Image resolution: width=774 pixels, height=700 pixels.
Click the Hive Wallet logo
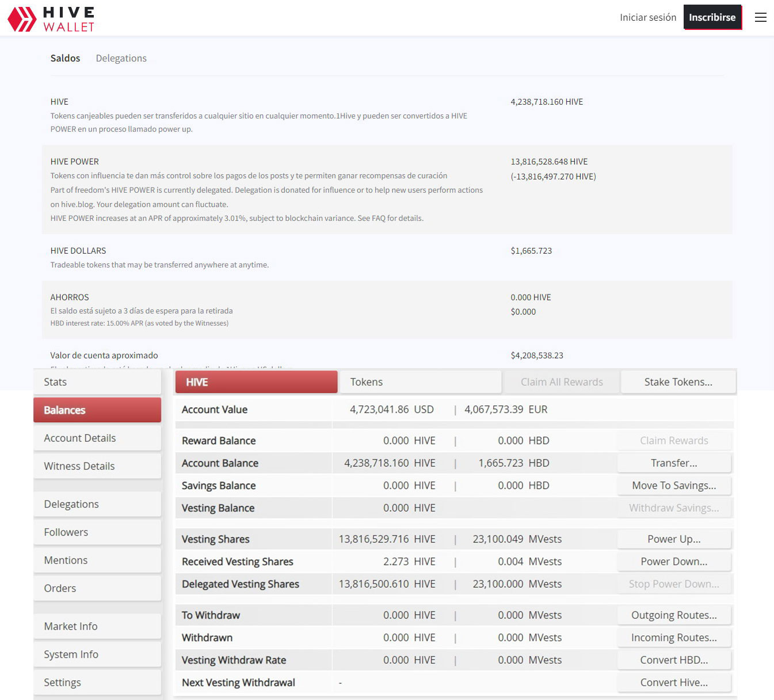(51, 19)
